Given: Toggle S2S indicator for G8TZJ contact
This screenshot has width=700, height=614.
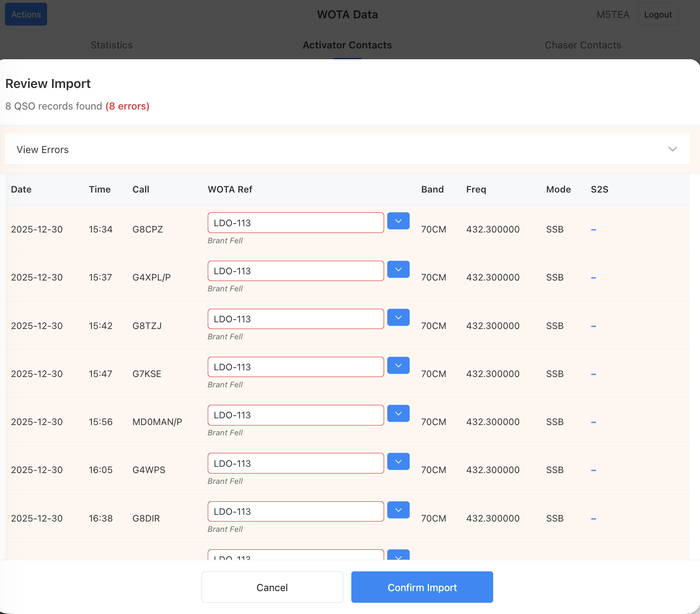Looking at the screenshot, I should click(x=593, y=326).
